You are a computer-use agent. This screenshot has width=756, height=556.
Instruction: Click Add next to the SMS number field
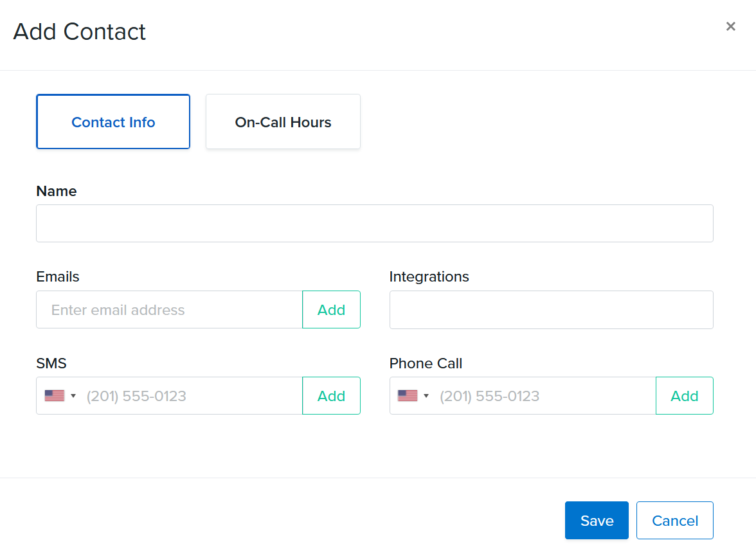pos(331,395)
